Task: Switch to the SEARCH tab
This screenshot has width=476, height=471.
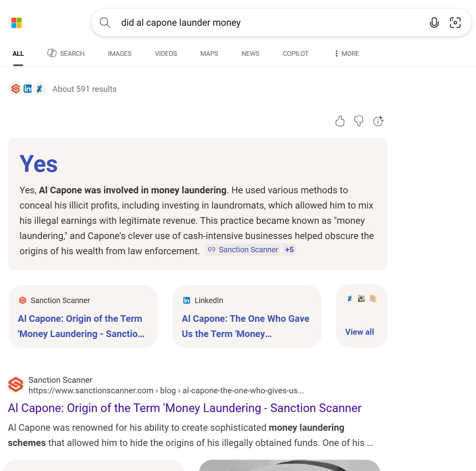Action: pyautogui.click(x=66, y=54)
